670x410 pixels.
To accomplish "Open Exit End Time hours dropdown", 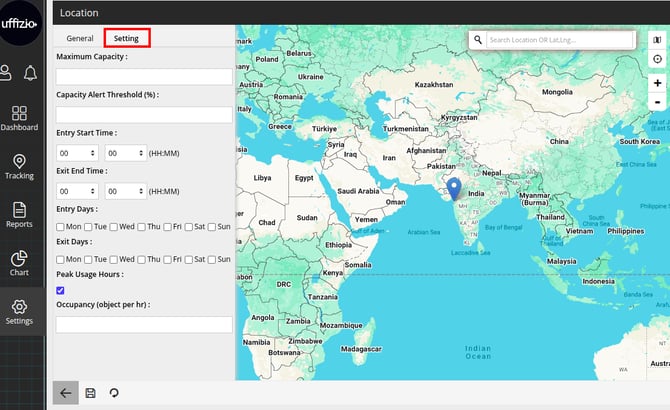I will pos(77,191).
